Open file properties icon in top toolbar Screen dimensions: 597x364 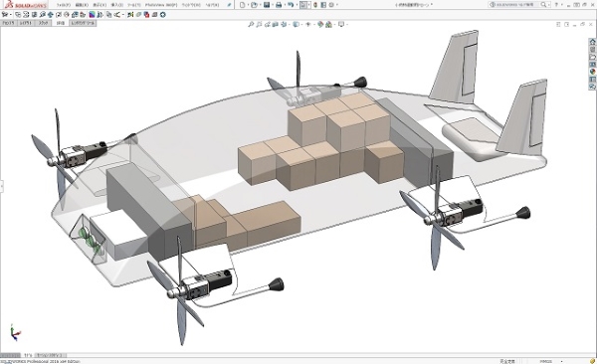[x=323, y=5]
